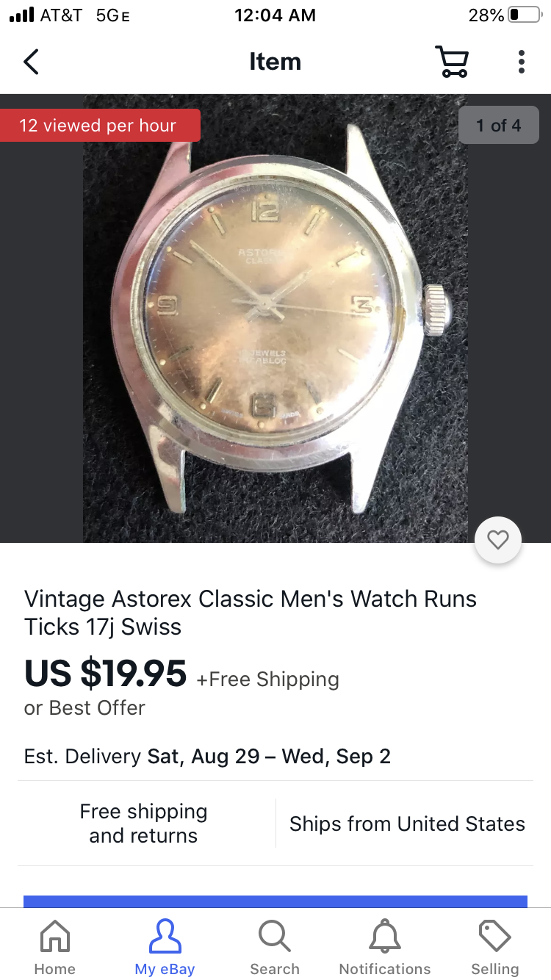
Task: Add item to watchlist with heart icon
Action: point(498,541)
